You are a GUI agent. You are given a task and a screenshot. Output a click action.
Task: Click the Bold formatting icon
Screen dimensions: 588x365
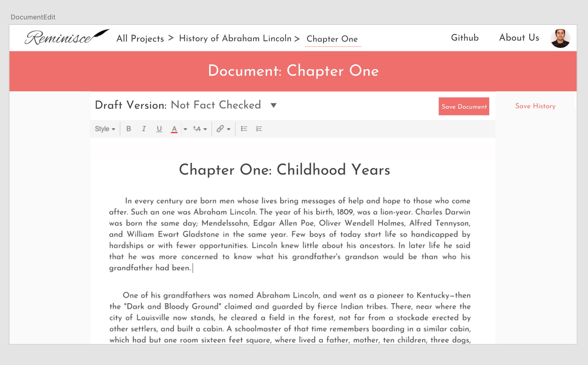129,128
